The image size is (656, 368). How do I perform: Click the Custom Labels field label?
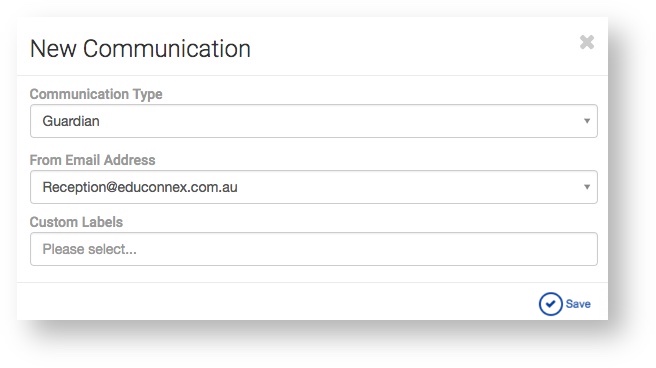[76, 222]
